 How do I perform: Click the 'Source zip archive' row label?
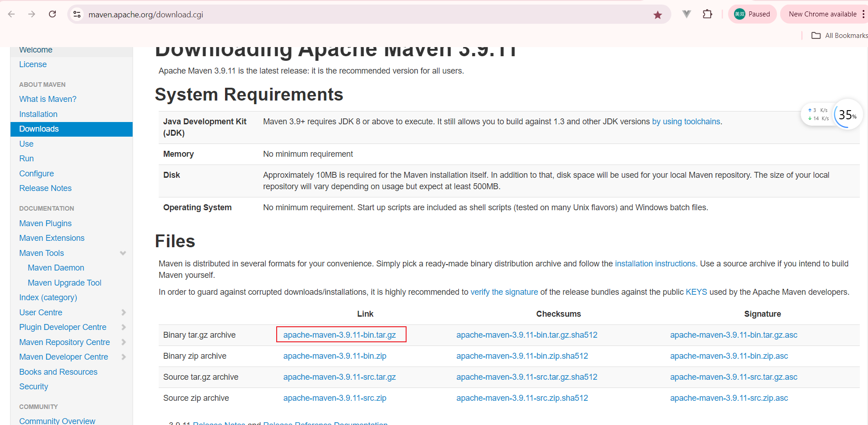(196, 398)
